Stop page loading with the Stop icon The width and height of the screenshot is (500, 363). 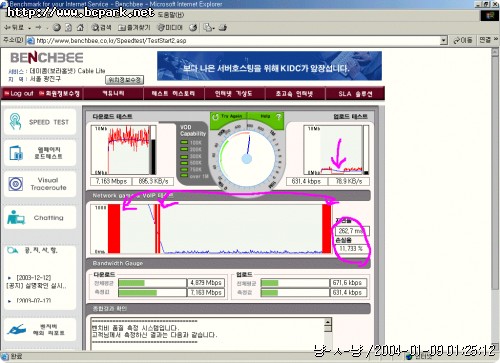57,28
